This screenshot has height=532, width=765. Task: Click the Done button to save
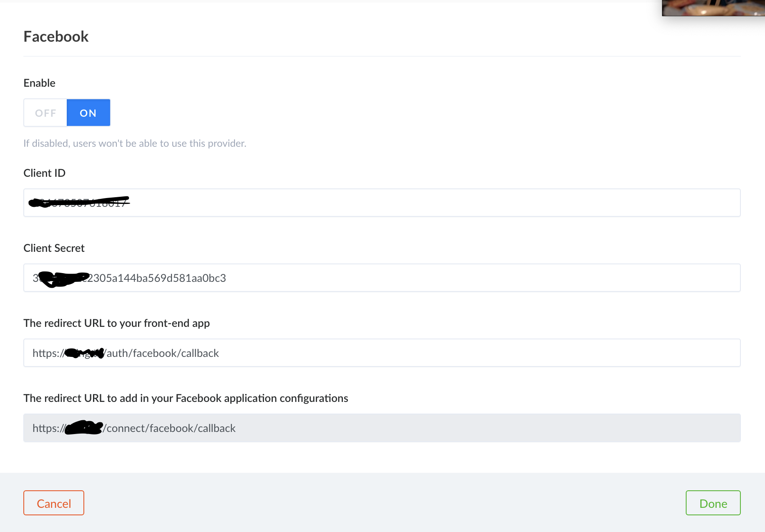[713, 503]
